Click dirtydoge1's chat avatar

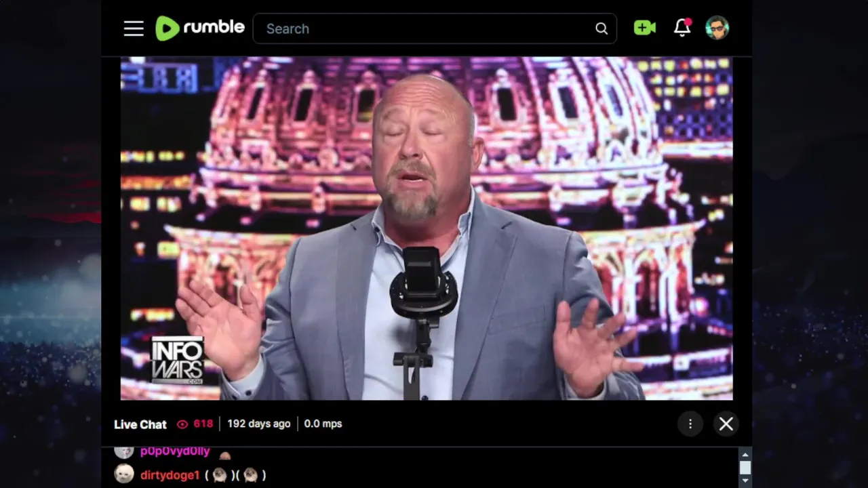(124, 474)
